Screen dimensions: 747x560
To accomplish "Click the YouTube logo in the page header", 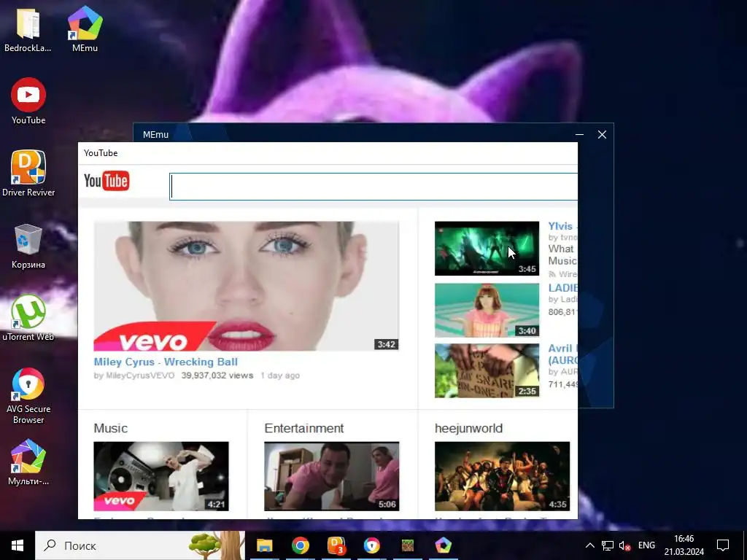I will coord(107,181).
